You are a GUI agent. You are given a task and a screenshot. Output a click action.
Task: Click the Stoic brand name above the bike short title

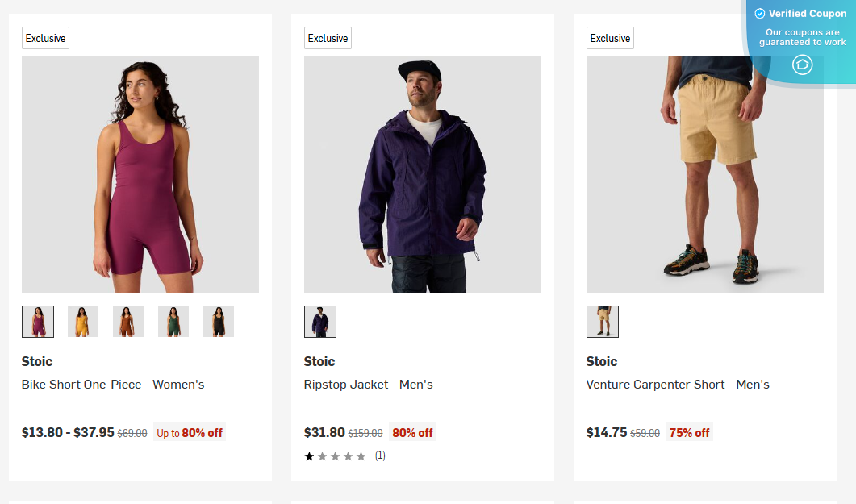point(36,361)
